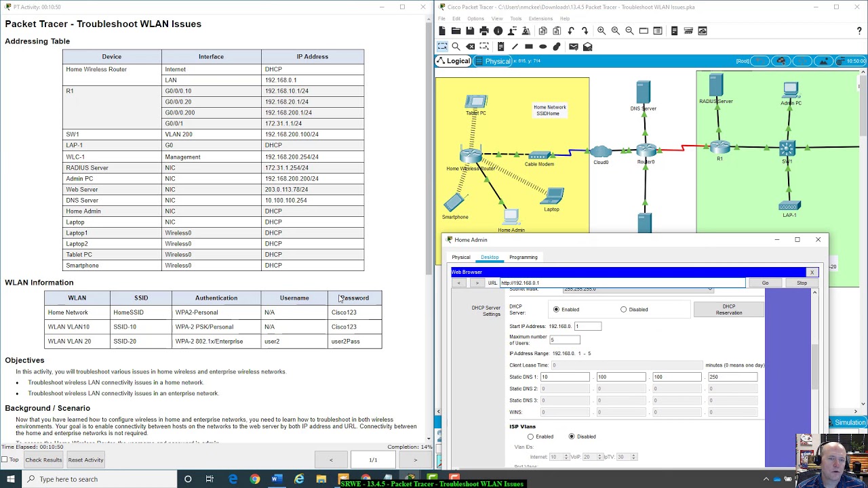Select DHCP Server Enabled radio button
This screenshot has width=868, height=488.
556,310
